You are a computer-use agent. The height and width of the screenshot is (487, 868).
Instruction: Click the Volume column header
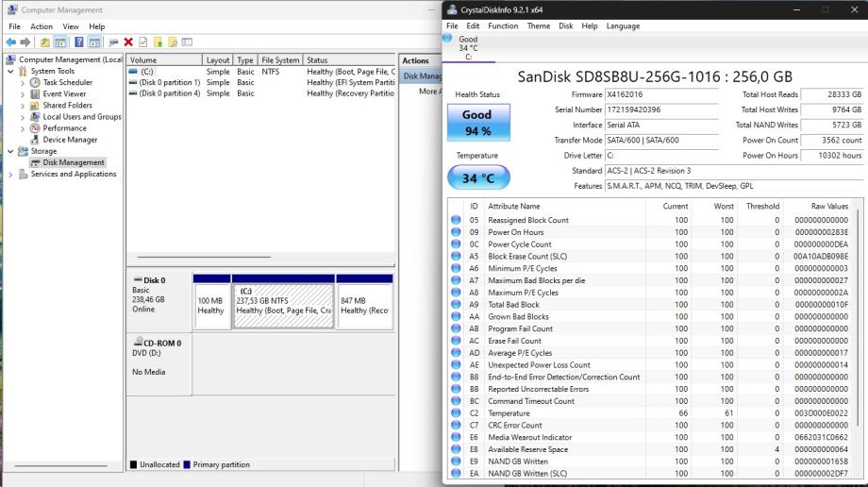[x=164, y=59]
